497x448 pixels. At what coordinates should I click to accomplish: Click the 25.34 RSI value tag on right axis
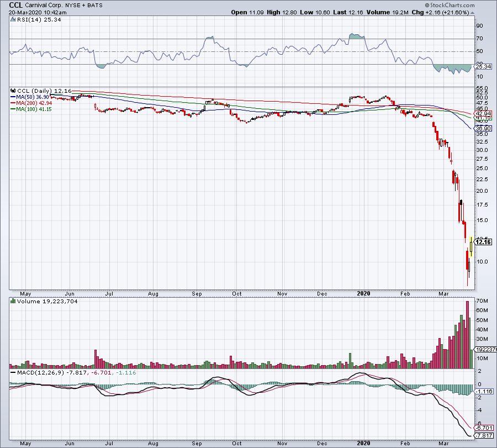pyautogui.click(x=483, y=66)
